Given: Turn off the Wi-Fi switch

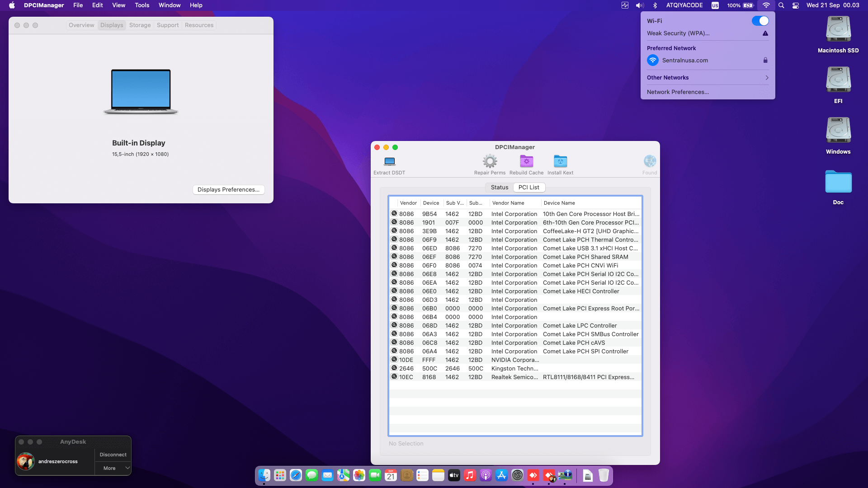Looking at the screenshot, I should coord(760,21).
